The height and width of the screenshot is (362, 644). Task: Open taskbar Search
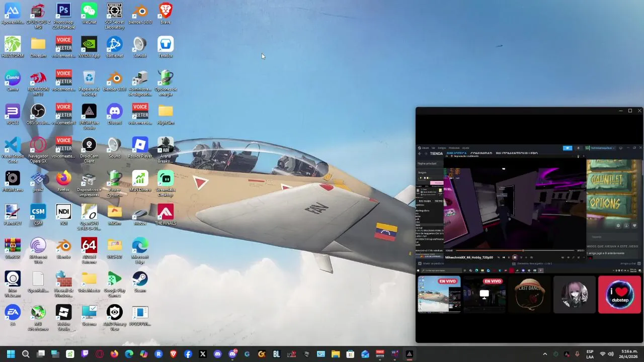click(26, 354)
